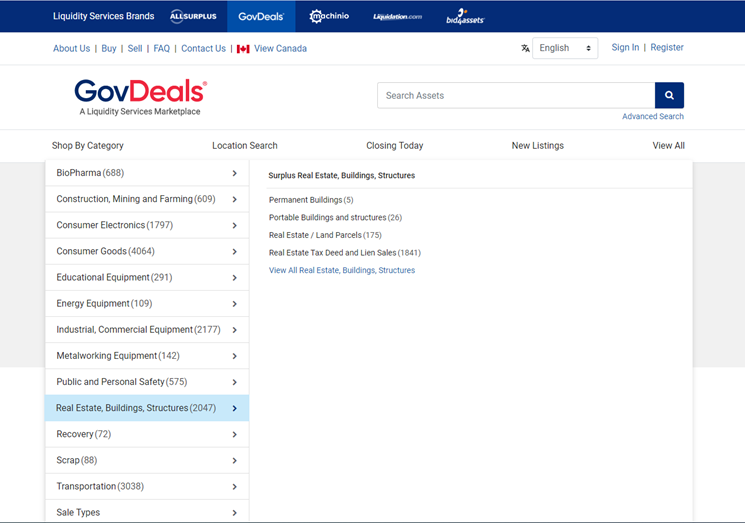Select Transportation (3038) category
745x523 pixels.
pyautogui.click(x=100, y=486)
